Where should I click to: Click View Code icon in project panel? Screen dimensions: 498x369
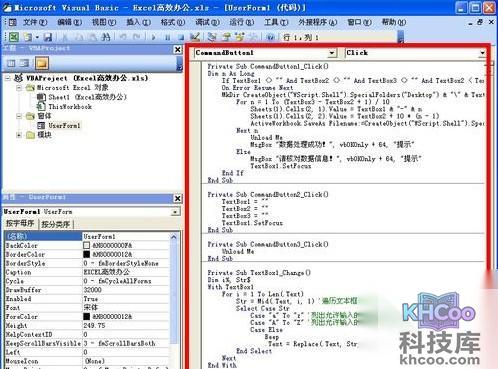pyautogui.click(x=11, y=63)
